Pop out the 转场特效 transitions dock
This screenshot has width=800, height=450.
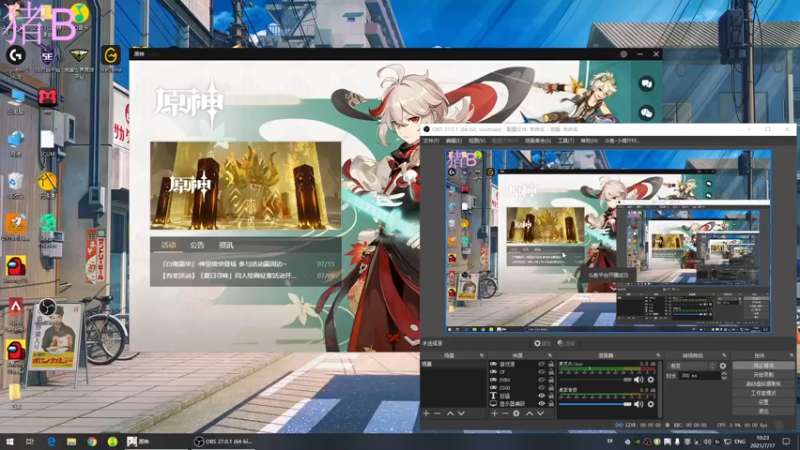[723, 355]
